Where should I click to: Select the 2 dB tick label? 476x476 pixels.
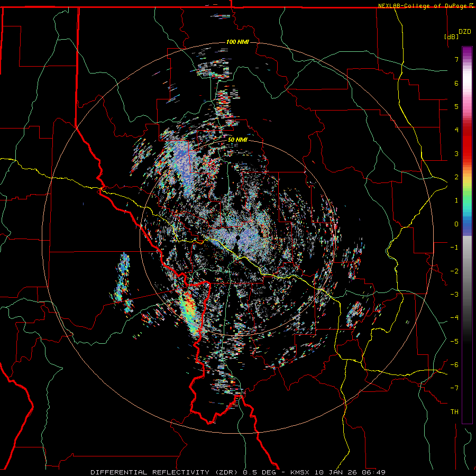click(456, 177)
